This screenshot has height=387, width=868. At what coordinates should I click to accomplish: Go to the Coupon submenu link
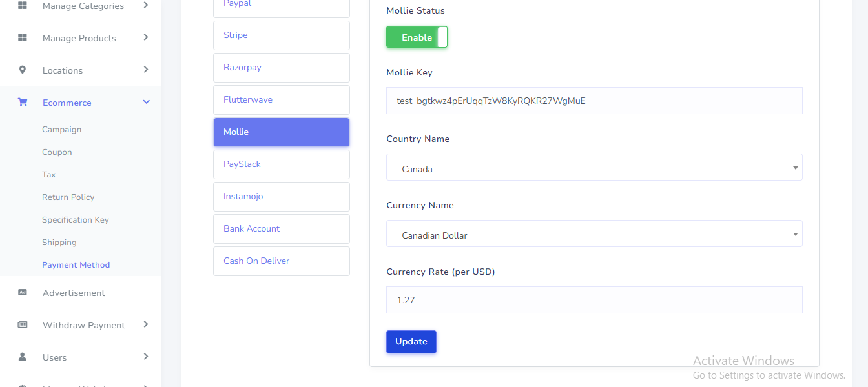click(x=57, y=152)
